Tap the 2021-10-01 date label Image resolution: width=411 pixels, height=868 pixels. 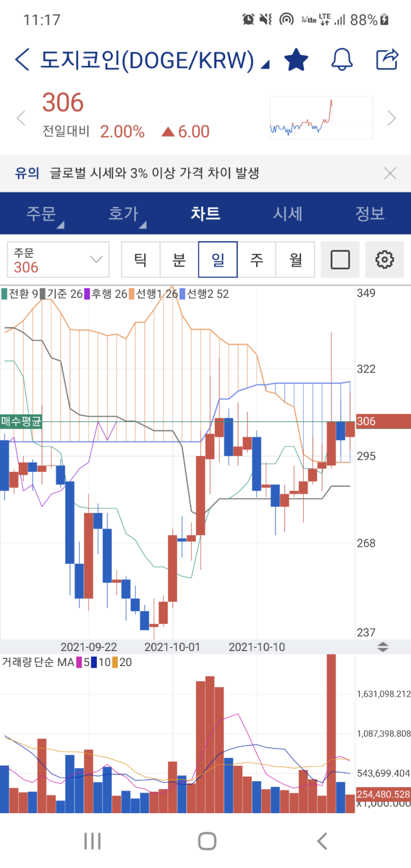pos(172,647)
